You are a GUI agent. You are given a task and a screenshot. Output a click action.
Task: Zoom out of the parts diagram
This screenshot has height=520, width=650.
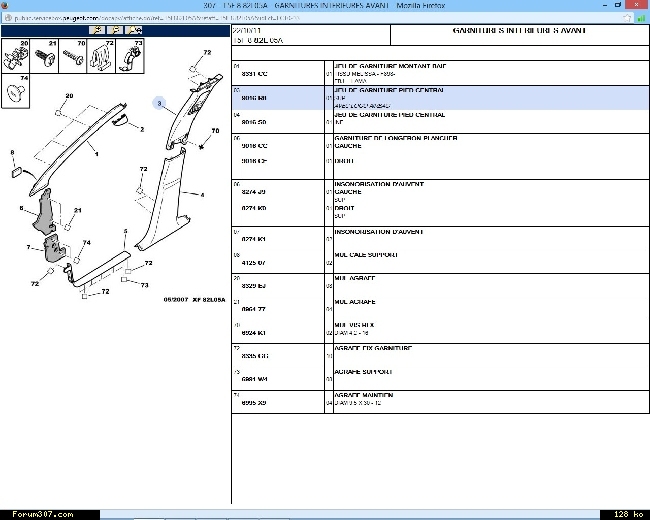(x=115, y=30)
